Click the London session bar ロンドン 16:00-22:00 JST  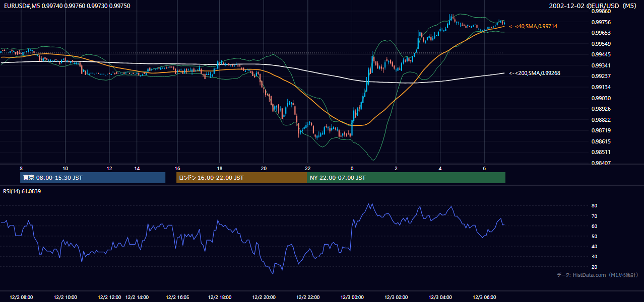click(241, 178)
